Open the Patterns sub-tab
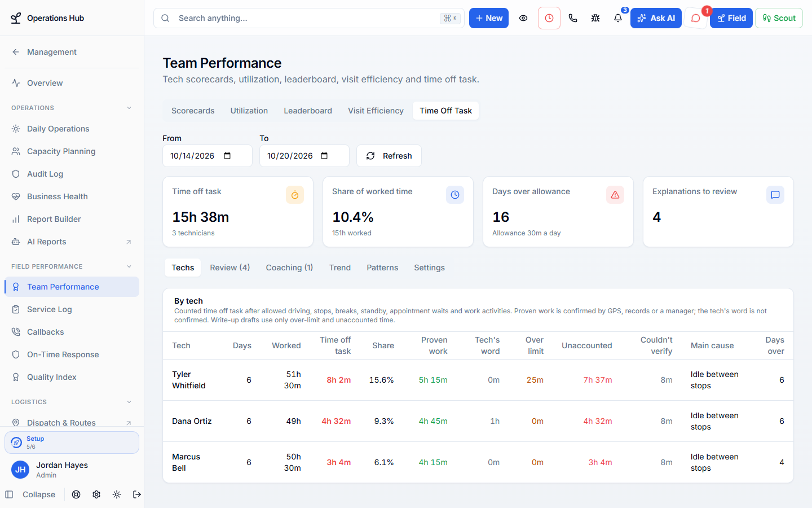 point(382,268)
